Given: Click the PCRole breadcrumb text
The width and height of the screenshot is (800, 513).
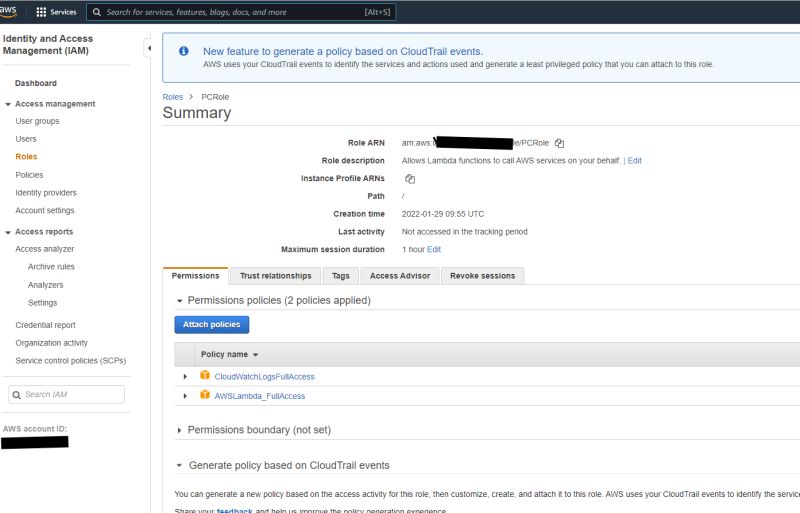Looking at the screenshot, I should point(215,97).
